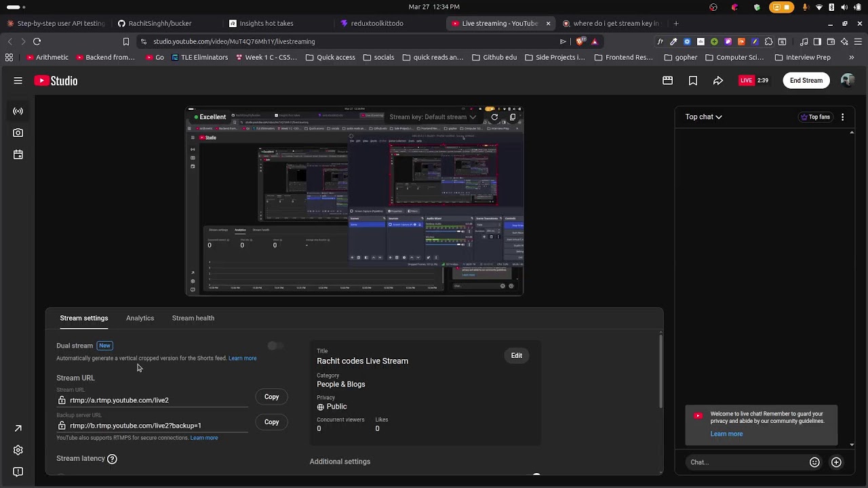Focus the Chat message input field
This screenshot has height=488, width=868.
click(x=746, y=462)
